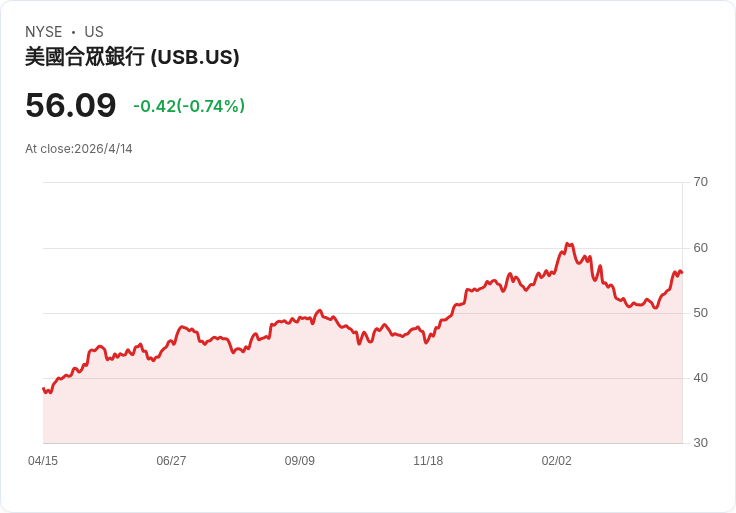Select the 06/27 date on the time axis
This screenshot has height=513, width=736.
171,461
